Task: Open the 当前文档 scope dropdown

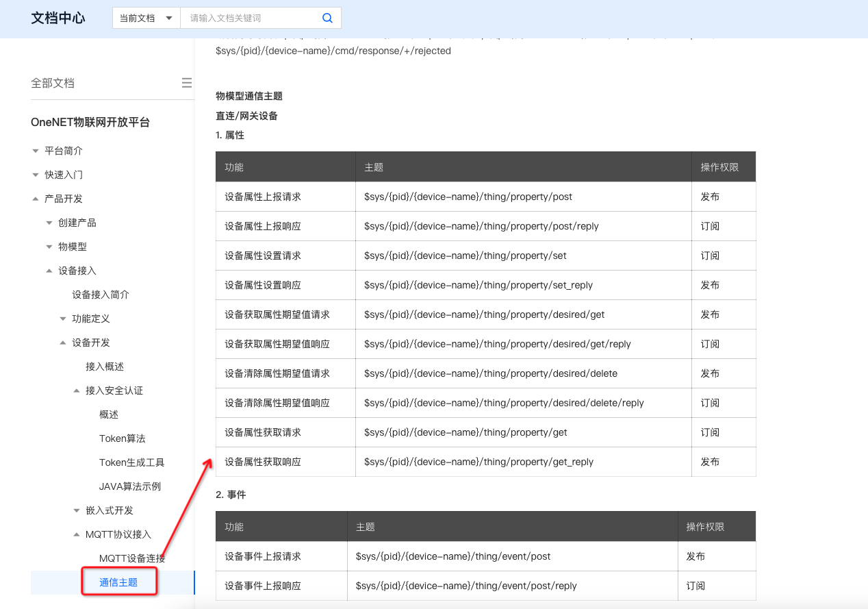Action: click(x=146, y=18)
